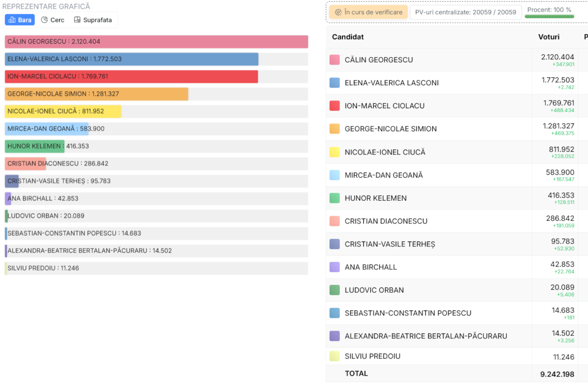Click the Voturi column header
588x392 pixels.
548,37
